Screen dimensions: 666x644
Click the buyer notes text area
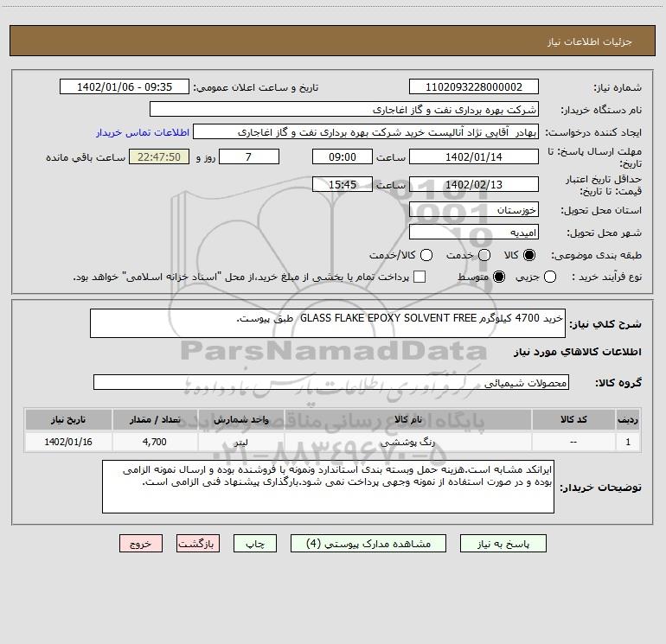[328, 487]
